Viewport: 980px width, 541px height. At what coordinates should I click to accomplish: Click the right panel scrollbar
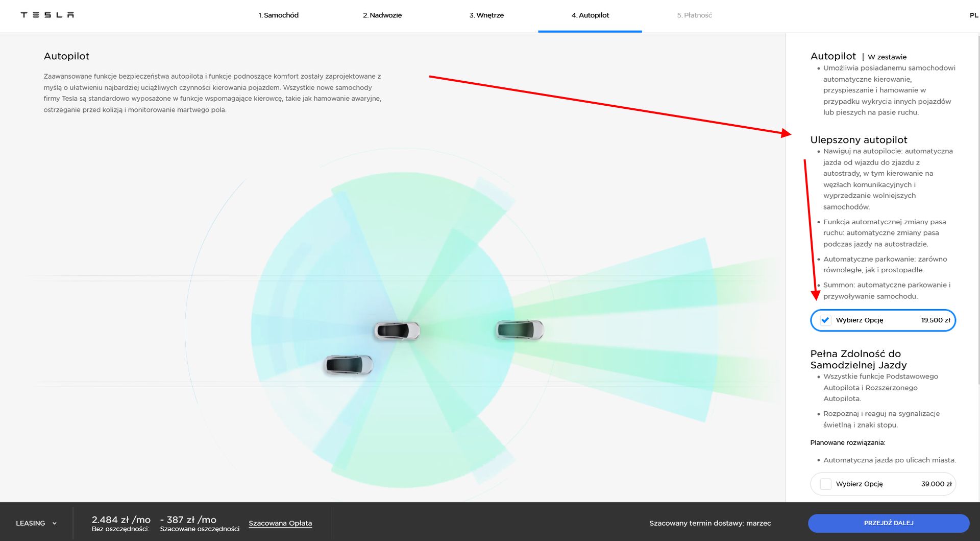pyautogui.click(x=978, y=209)
